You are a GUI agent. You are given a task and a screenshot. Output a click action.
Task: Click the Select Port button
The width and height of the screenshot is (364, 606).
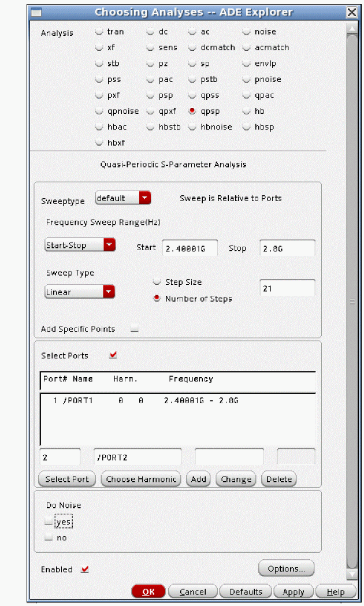coord(67,479)
